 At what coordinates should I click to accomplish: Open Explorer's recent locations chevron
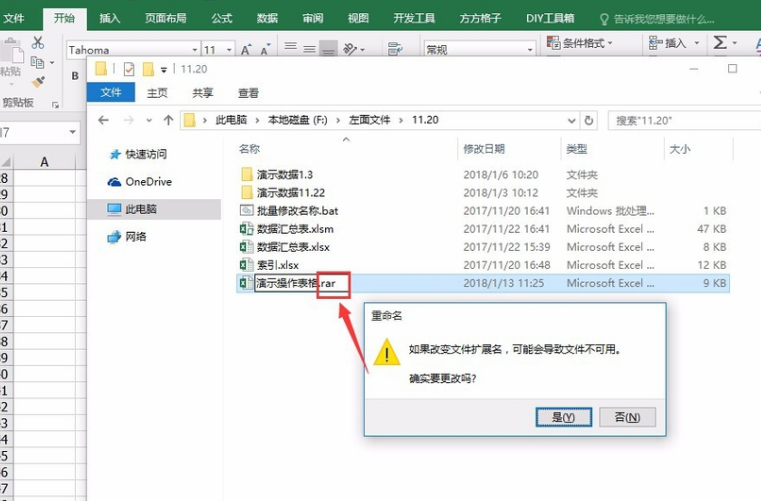[149, 120]
